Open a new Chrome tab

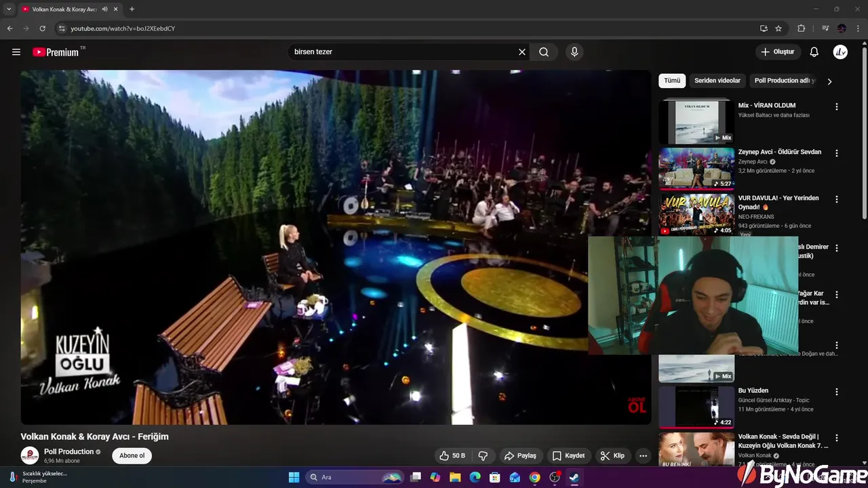[x=132, y=9]
